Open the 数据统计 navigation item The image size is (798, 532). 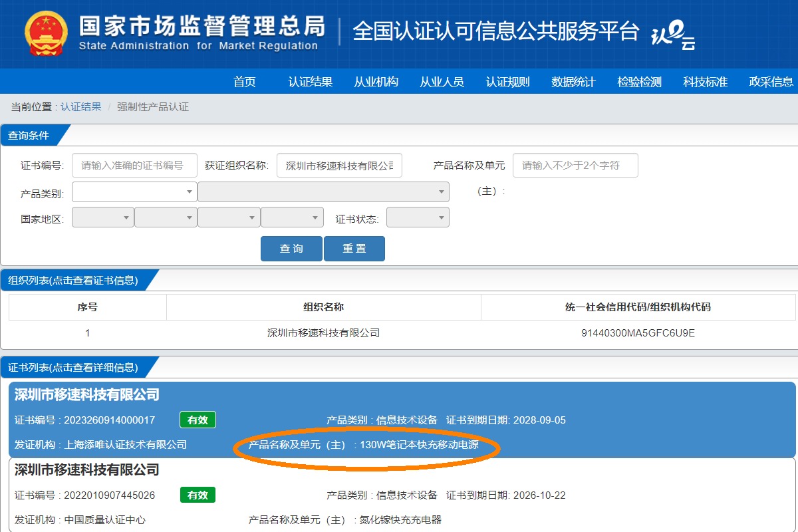click(574, 82)
